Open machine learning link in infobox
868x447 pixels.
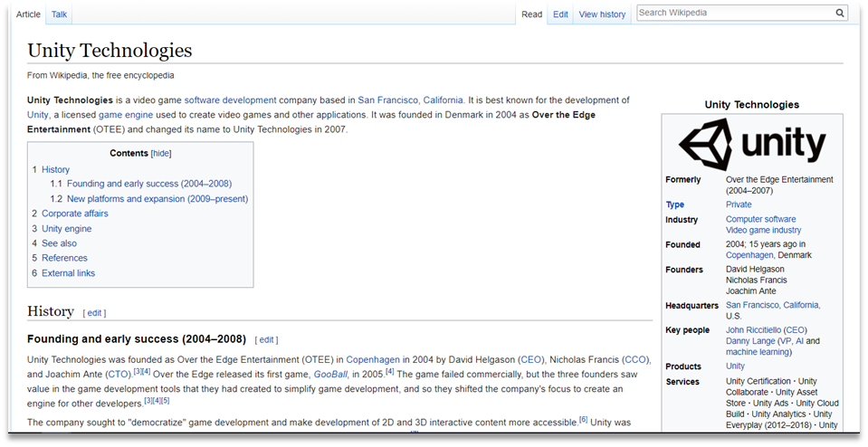click(758, 352)
